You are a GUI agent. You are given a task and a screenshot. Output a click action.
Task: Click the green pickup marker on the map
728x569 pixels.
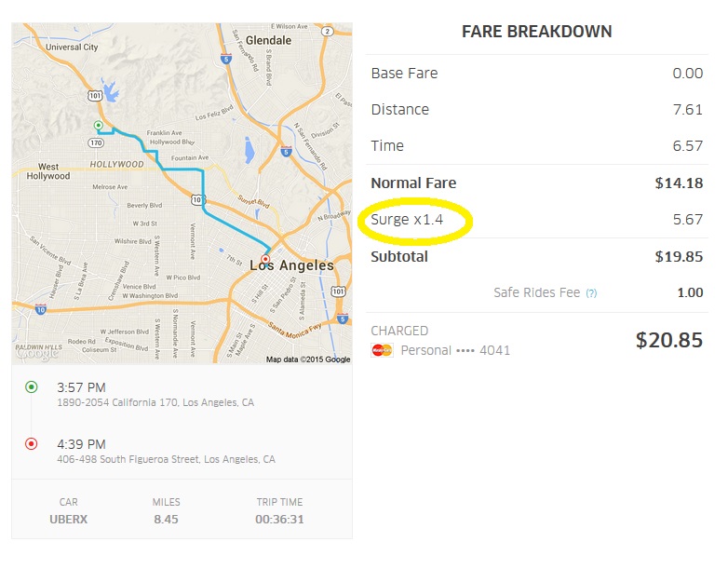click(98, 125)
